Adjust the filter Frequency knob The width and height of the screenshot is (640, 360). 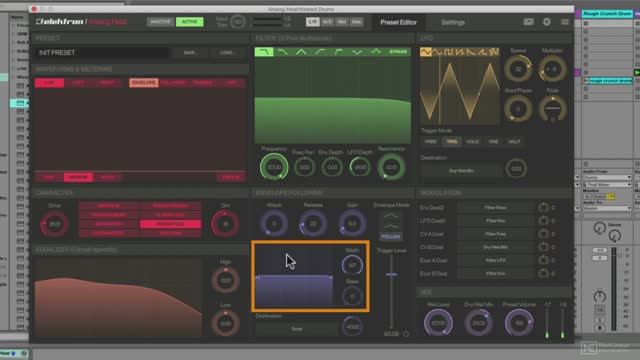tap(274, 167)
